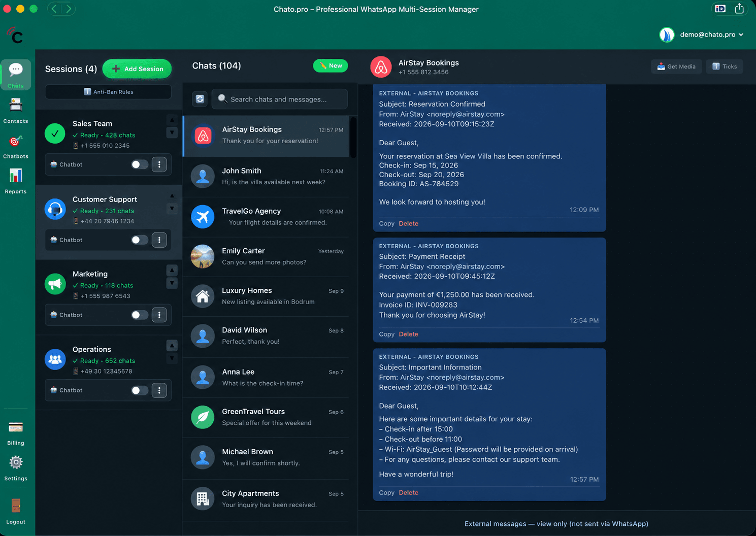Viewport: 756px width, 536px height.
Task: Click the Add Session button
Action: coord(137,69)
